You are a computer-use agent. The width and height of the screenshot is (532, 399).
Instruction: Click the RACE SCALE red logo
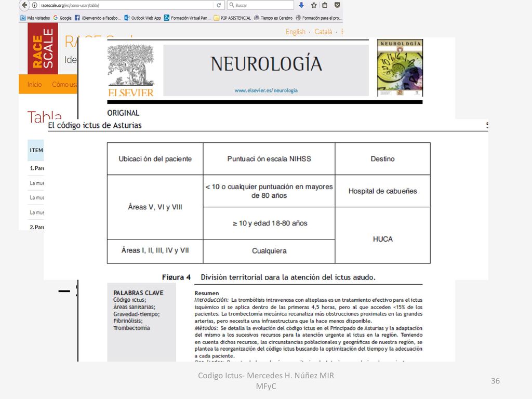tap(43, 48)
